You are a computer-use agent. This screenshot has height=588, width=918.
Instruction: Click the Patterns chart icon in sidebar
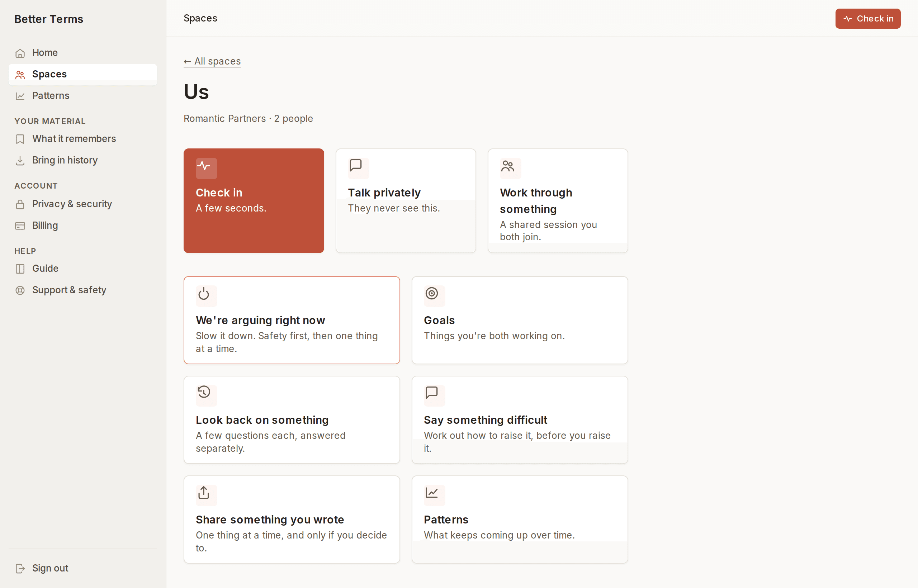20,96
